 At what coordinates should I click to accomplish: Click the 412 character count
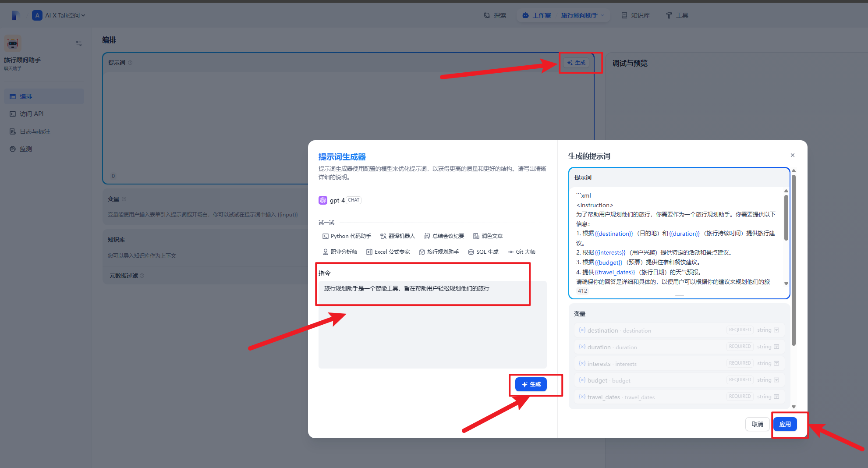click(582, 291)
